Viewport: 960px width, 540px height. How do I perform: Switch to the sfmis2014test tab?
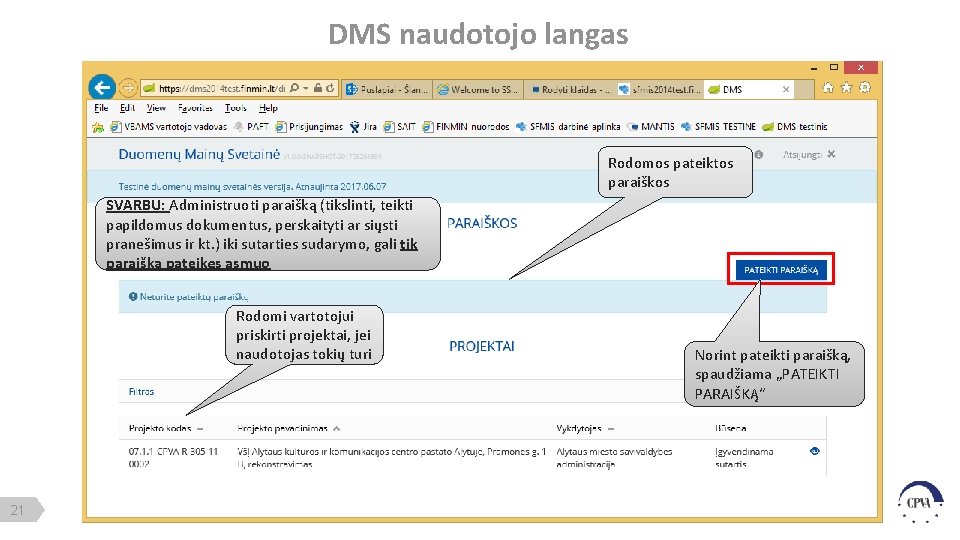click(659, 89)
